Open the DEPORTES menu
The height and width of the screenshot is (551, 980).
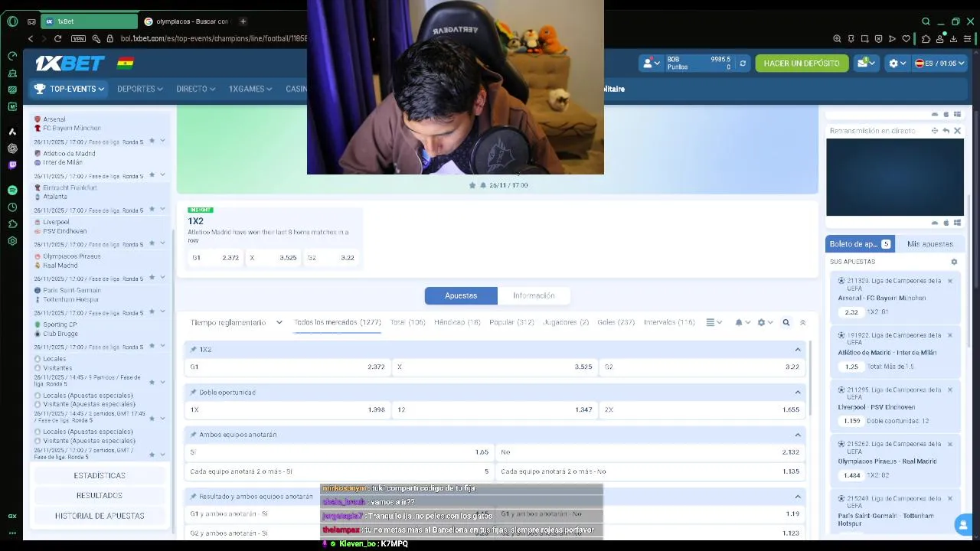(x=139, y=89)
